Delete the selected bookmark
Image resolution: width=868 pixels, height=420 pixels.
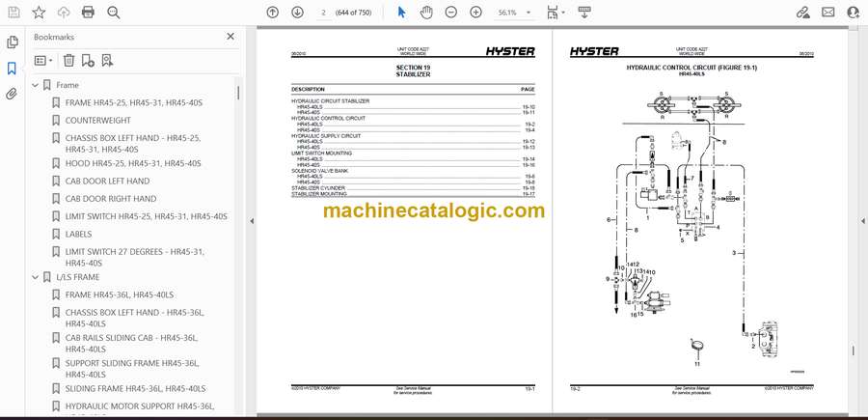68,61
